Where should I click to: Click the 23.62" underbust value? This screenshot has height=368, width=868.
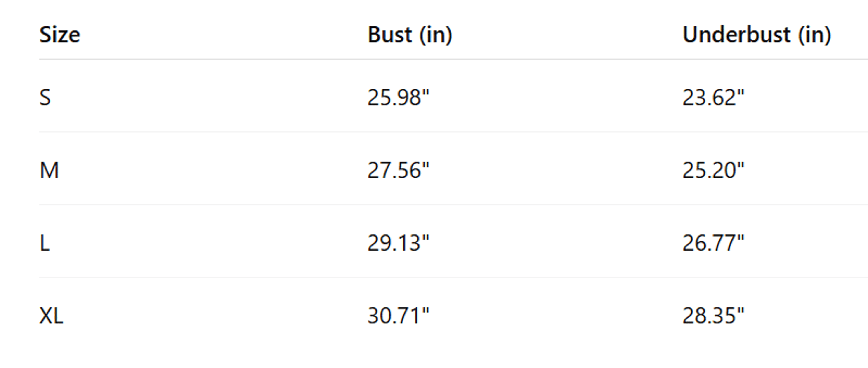713,98
